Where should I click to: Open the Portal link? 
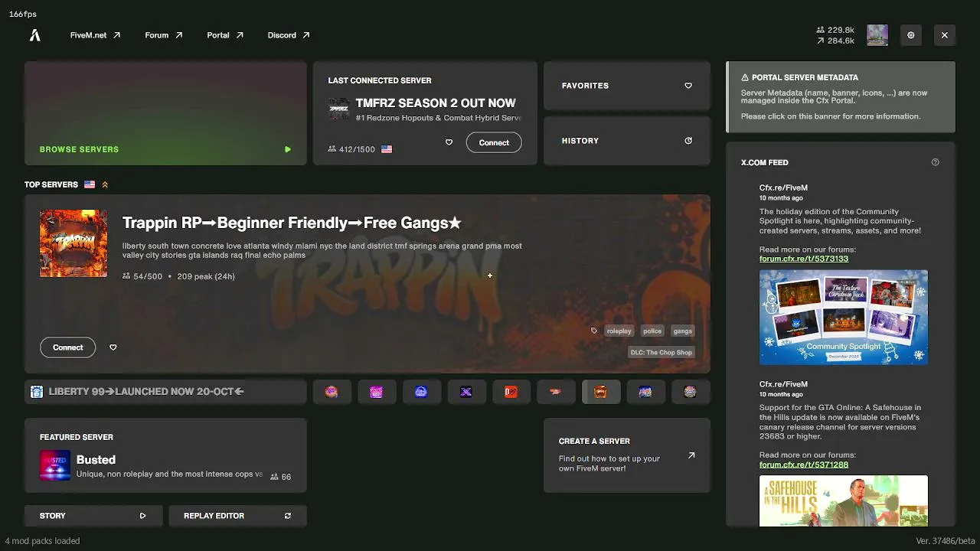[225, 35]
